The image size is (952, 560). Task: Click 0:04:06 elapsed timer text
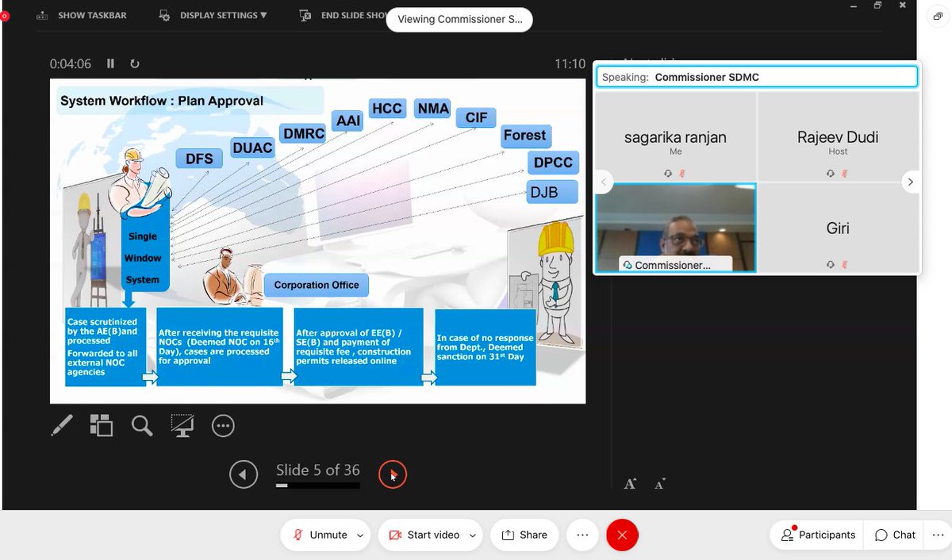(71, 64)
